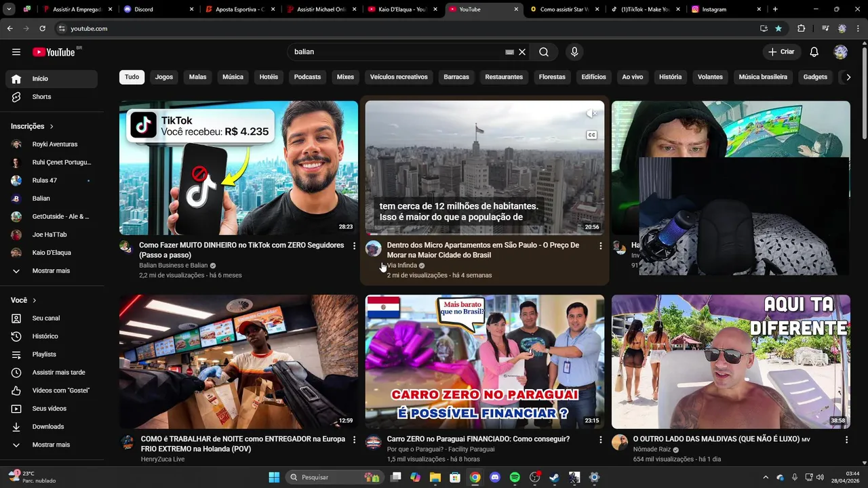Select Início in the sidebar
The width and height of the screenshot is (868, 488).
(52, 79)
